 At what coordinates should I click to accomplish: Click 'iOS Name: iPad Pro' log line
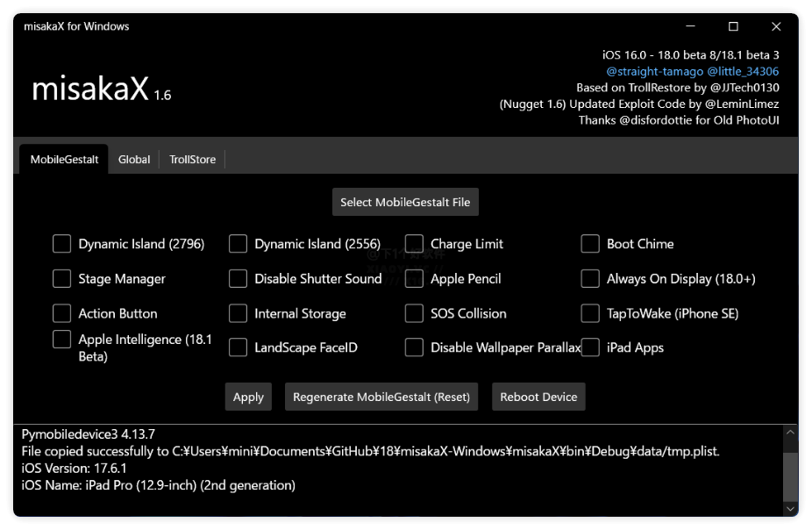pos(159,485)
